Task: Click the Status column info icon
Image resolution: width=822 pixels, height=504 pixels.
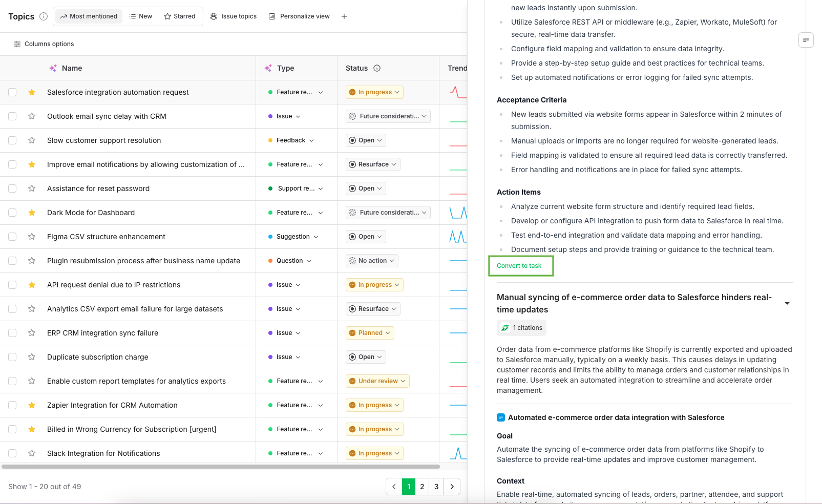Action: (x=377, y=68)
